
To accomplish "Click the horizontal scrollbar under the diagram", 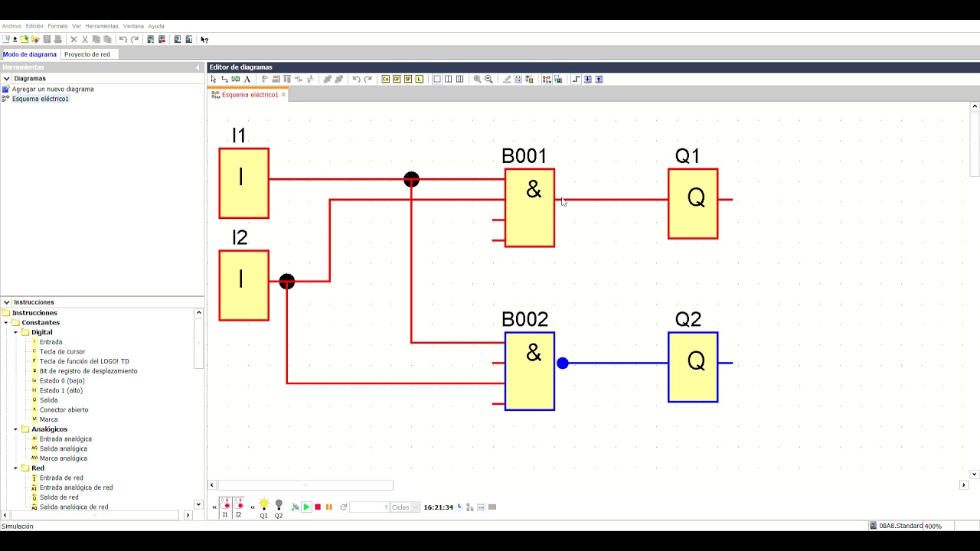I will (x=306, y=485).
